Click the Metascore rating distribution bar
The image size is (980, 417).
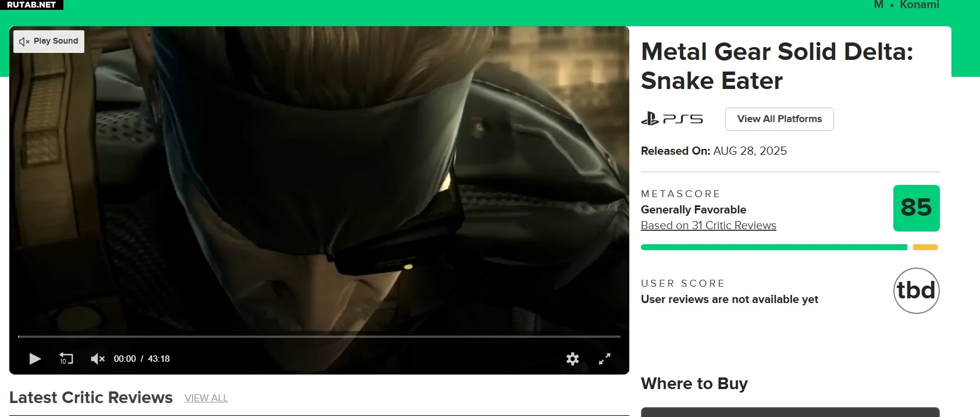point(789,247)
